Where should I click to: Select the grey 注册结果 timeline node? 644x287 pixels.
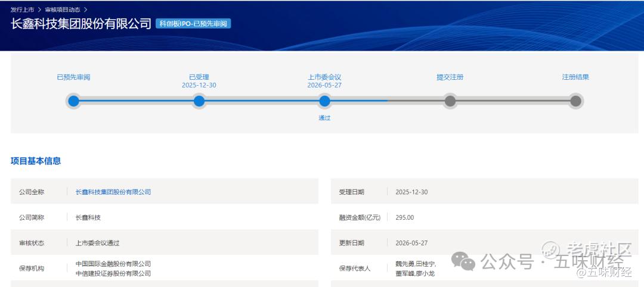point(576,101)
